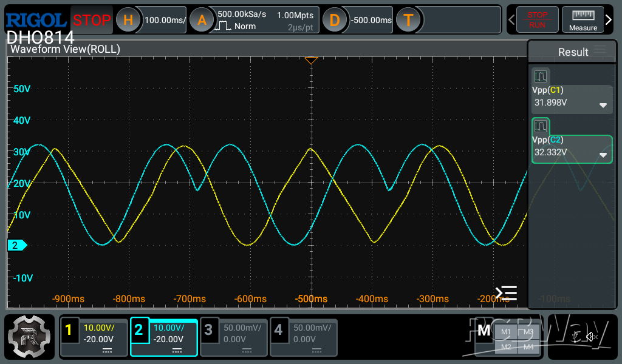Viewport: 622px width, 364px height.
Task: Enable channel 4 display
Action: point(278,331)
